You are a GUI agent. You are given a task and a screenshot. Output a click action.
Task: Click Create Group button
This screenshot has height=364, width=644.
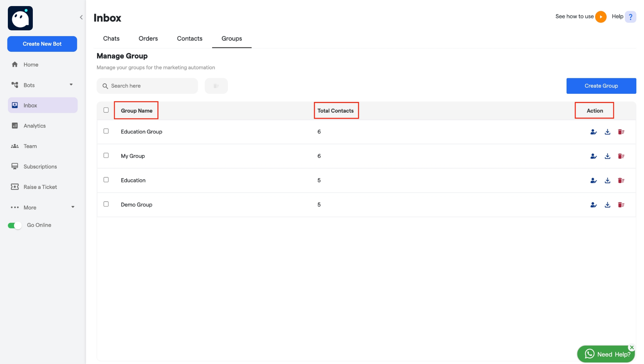pos(601,86)
